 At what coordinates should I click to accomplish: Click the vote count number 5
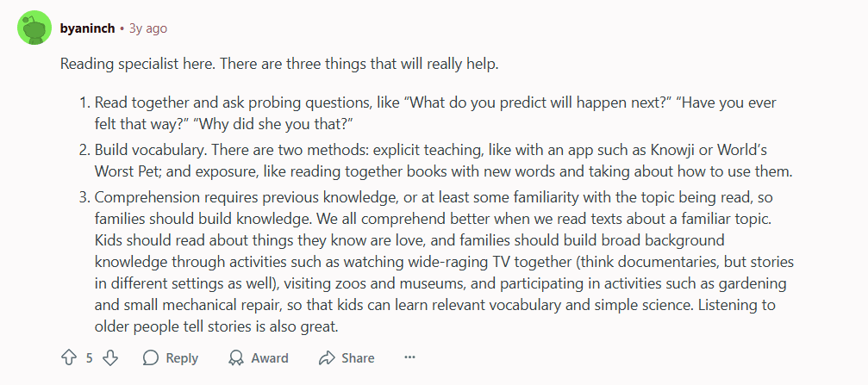[x=90, y=358]
